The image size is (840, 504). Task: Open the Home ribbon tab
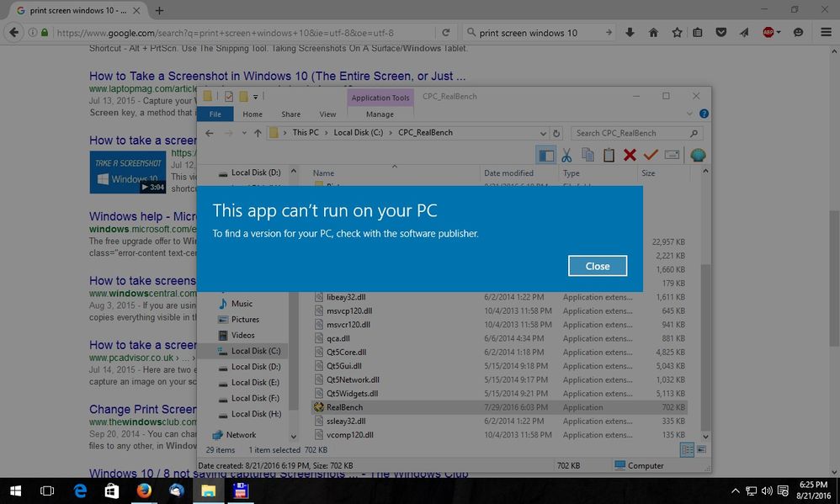253,114
